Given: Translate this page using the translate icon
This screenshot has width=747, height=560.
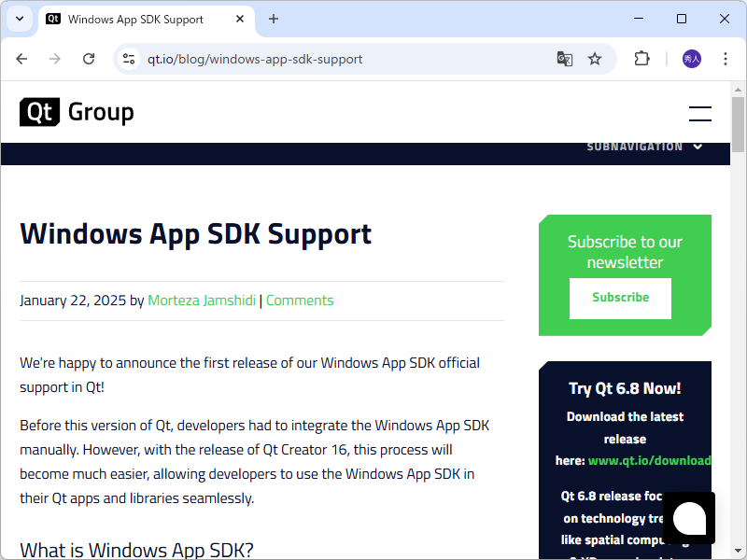Looking at the screenshot, I should (565, 59).
